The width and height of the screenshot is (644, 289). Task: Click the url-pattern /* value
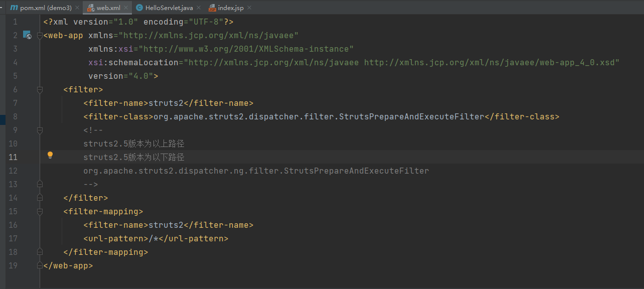[153, 238]
